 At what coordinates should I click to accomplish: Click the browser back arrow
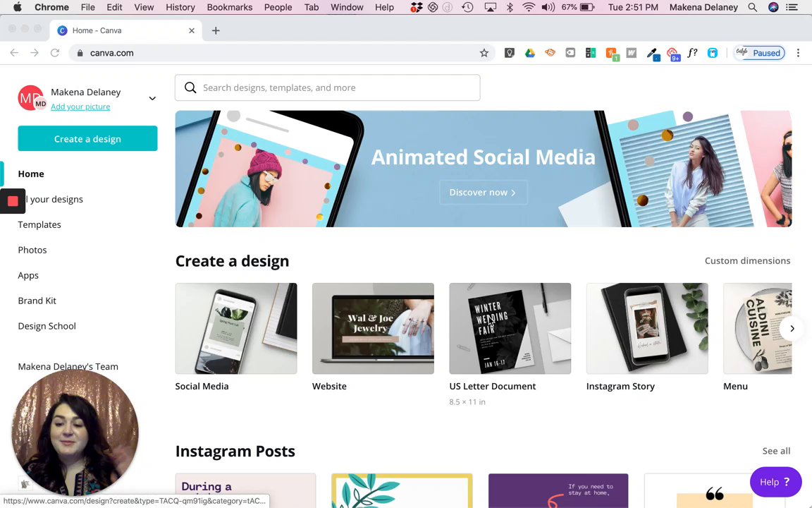14,53
